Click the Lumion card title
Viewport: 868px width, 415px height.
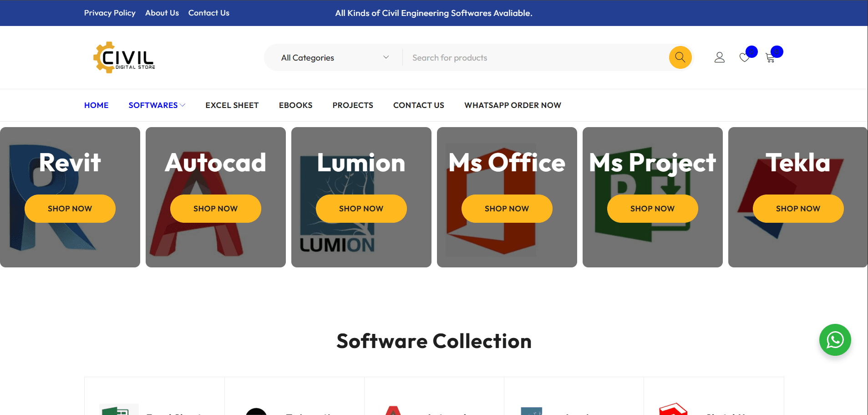click(361, 162)
